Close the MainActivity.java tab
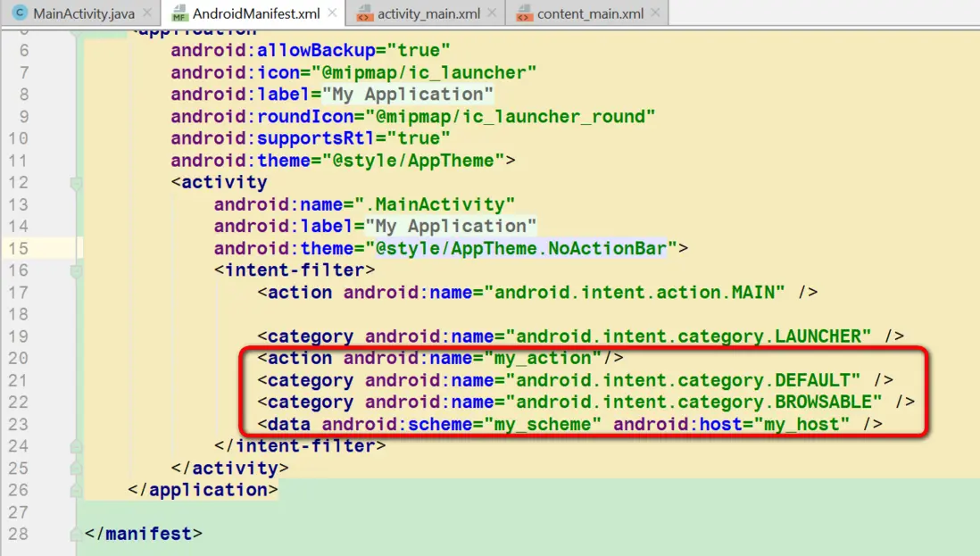 click(x=147, y=12)
